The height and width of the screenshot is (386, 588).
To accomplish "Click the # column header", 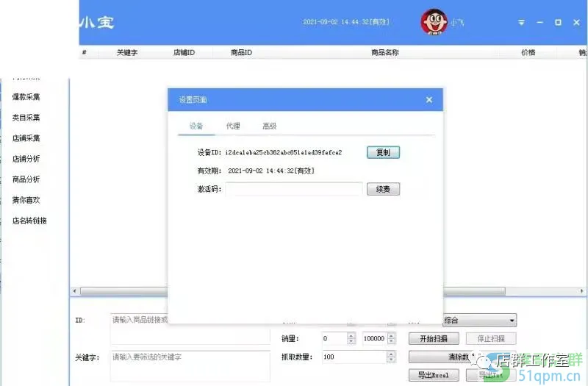I will pyautogui.click(x=85, y=52).
